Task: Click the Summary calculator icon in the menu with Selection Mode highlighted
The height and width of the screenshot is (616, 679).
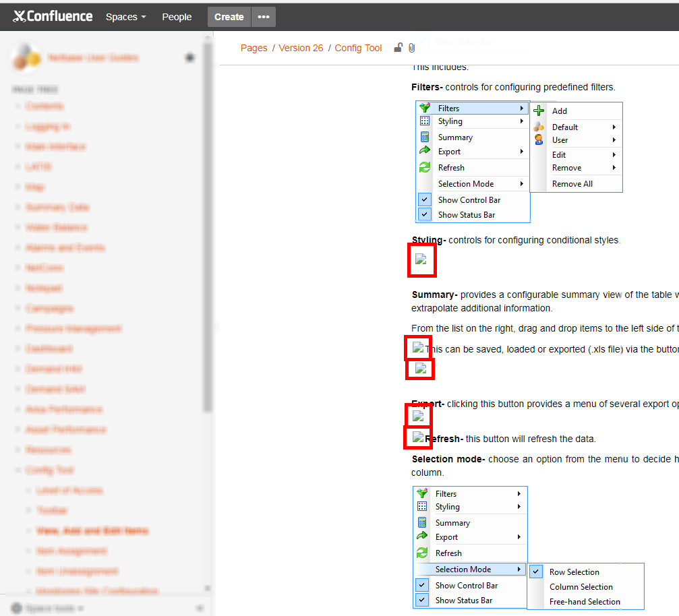Action: pos(422,522)
